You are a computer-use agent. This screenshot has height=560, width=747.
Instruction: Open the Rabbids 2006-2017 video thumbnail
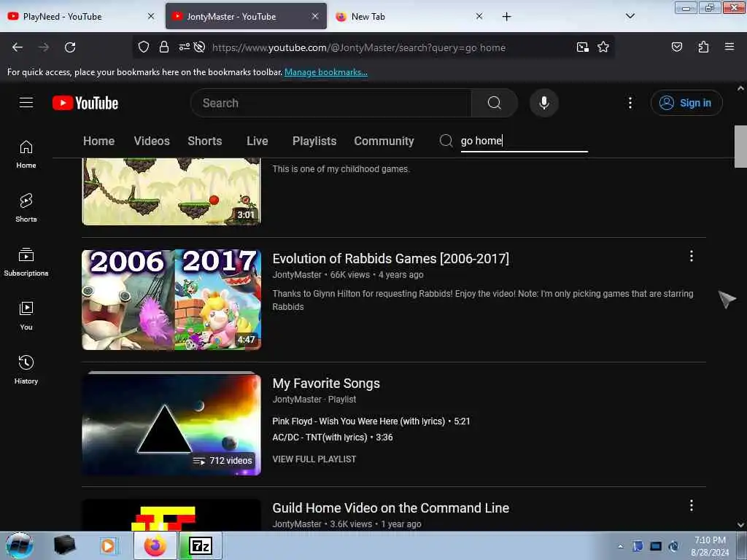[x=171, y=300]
